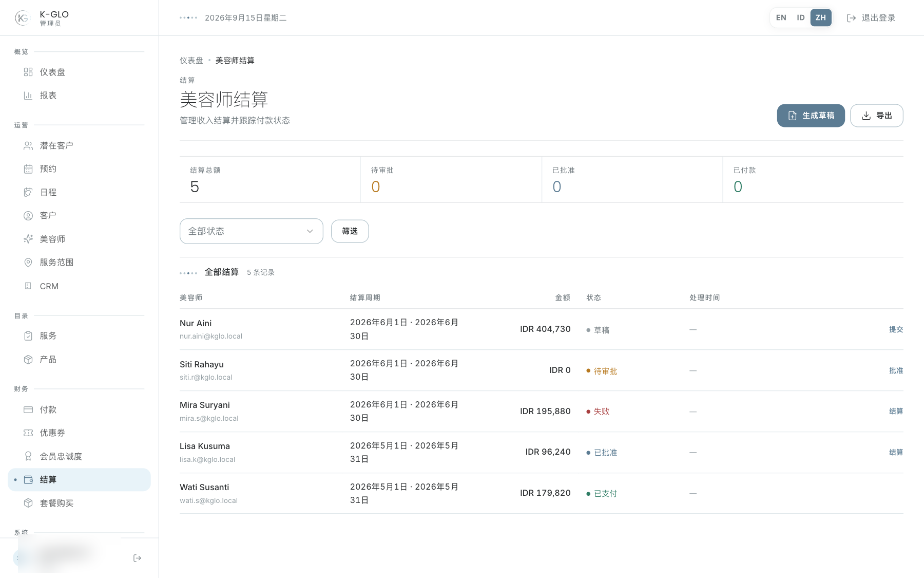Click the 服务范围 location pin icon

click(x=28, y=263)
